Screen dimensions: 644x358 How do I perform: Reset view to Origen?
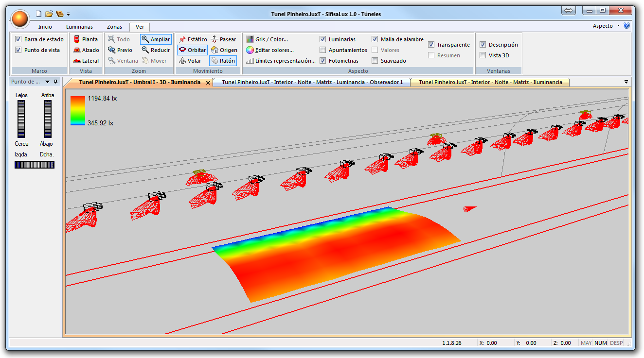224,50
